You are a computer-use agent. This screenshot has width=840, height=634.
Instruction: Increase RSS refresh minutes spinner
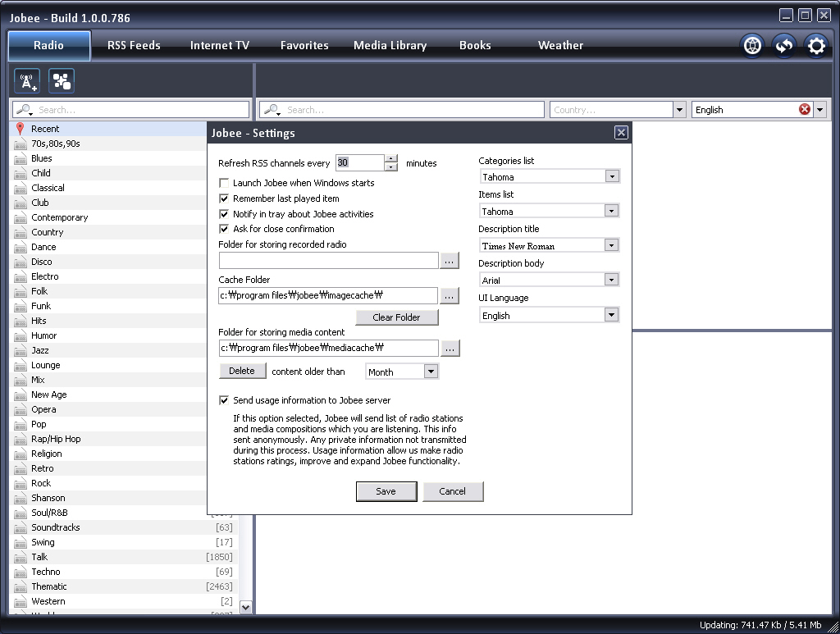point(391,158)
